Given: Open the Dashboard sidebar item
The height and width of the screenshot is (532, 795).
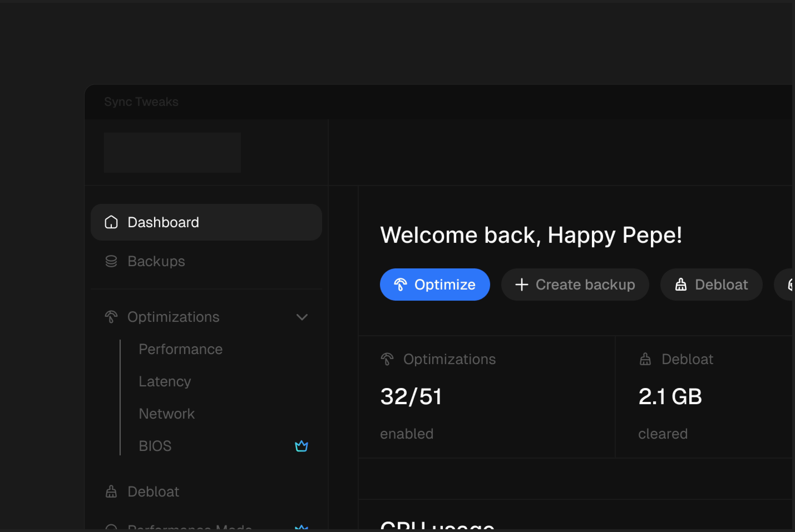Looking at the screenshot, I should (206, 222).
